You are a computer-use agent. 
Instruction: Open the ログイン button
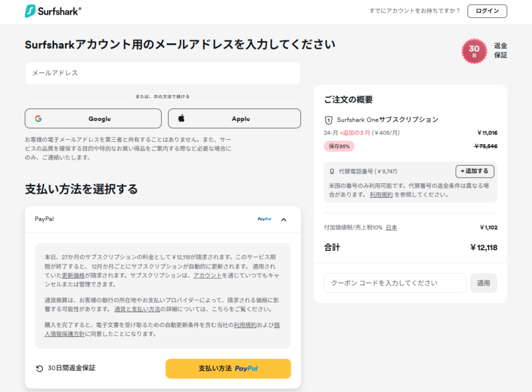point(487,11)
